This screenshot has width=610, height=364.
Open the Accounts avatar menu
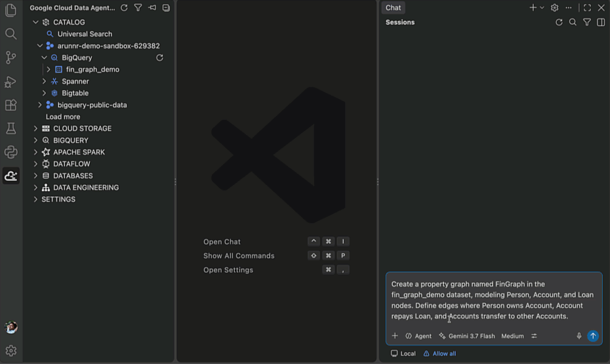click(x=11, y=327)
